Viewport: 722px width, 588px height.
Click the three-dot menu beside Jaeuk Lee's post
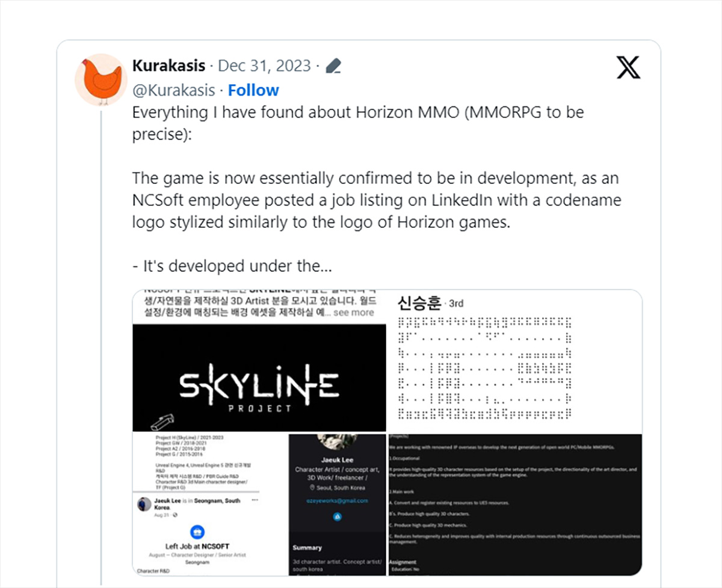tap(255, 500)
